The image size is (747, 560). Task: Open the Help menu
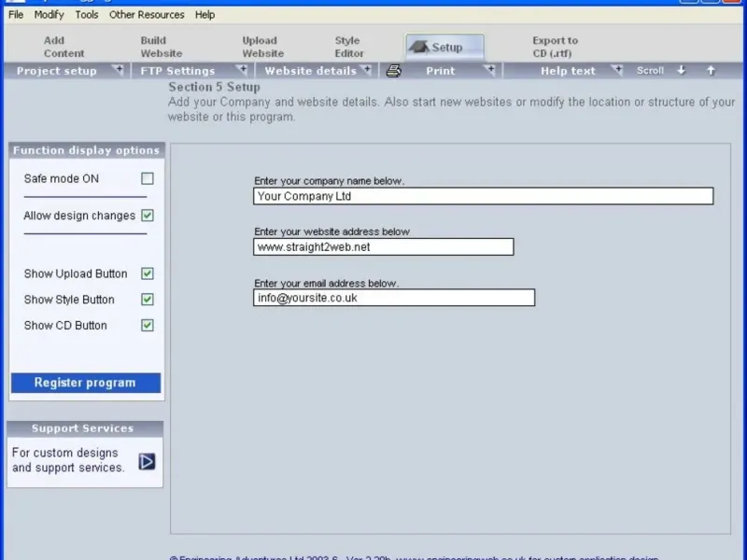[x=204, y=15]
